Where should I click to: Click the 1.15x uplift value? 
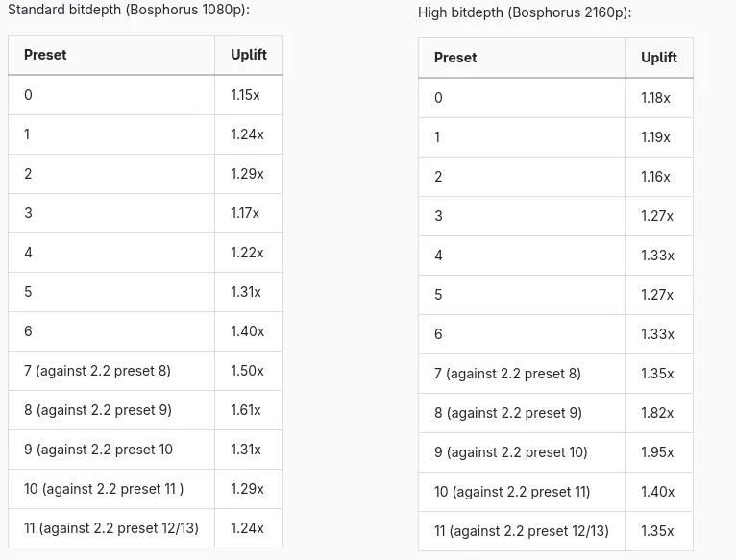245,95
